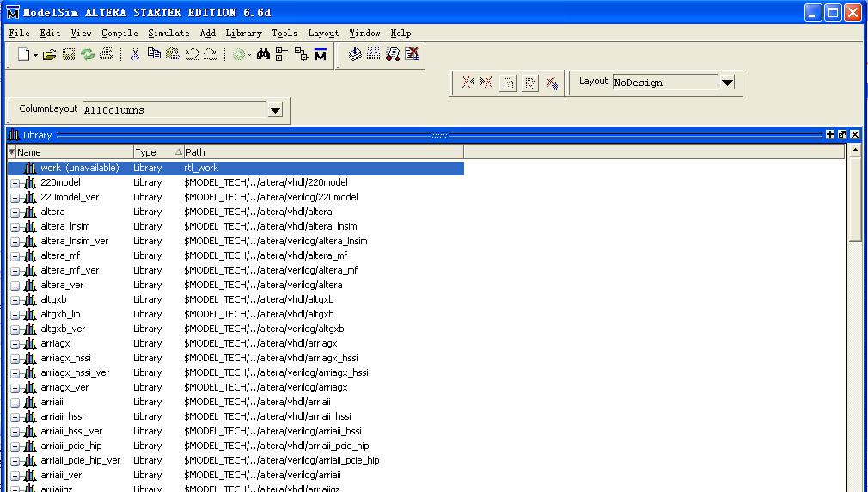Select the altera_mf_ver library row
The image size is (868, 492).
(235, 270)
